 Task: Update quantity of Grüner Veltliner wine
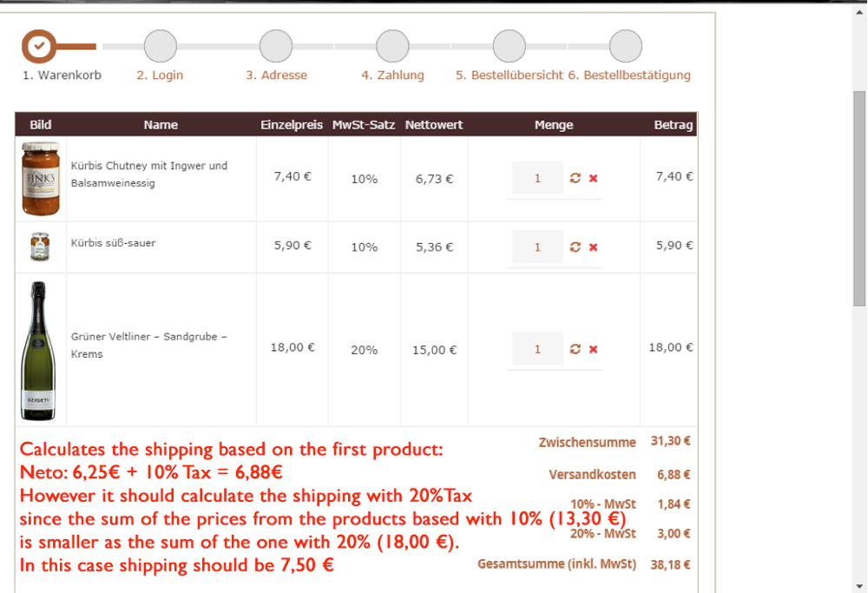pos(575,349)
